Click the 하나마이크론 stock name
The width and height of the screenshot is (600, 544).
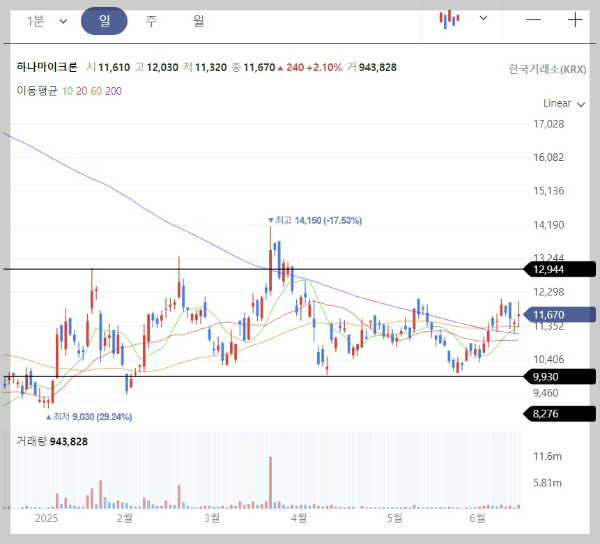click(x=47, y=67)
